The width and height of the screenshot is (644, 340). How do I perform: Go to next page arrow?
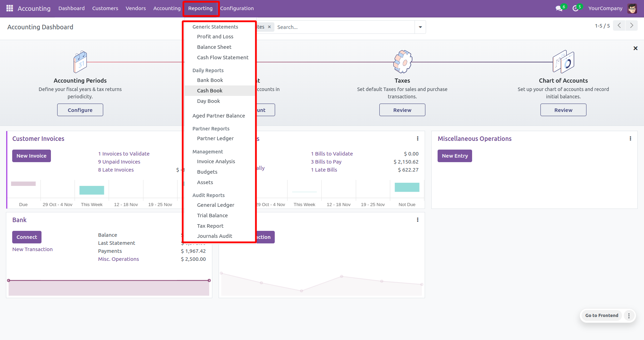pyautogui.click(x=631, y=25)
